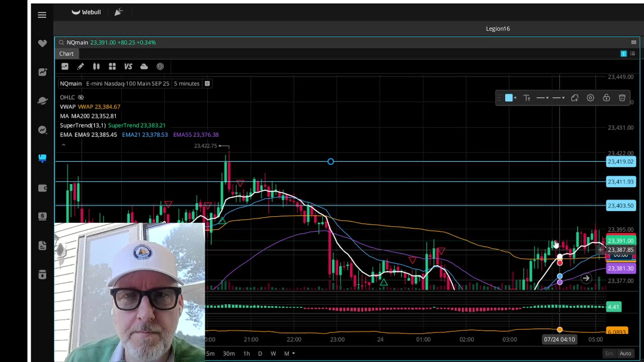Click the scroll-to-latest arrow circle on chart

(x=586, y=278)
